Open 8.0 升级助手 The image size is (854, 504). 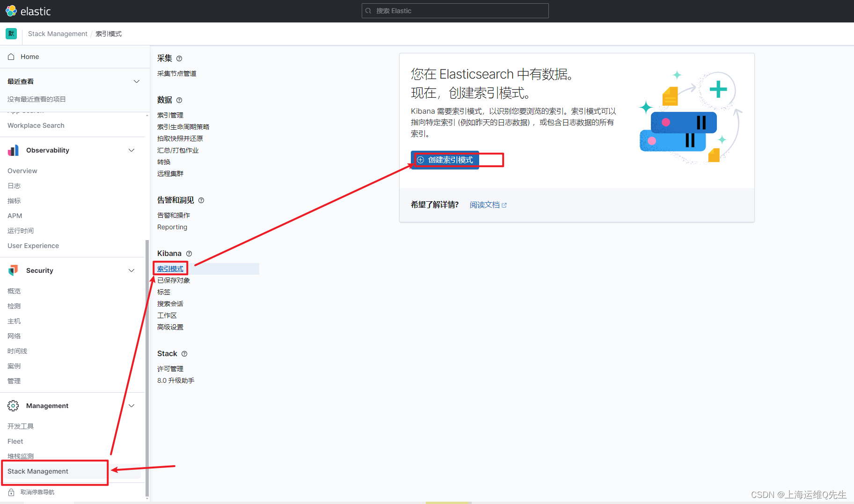click(x=176, y=380)
